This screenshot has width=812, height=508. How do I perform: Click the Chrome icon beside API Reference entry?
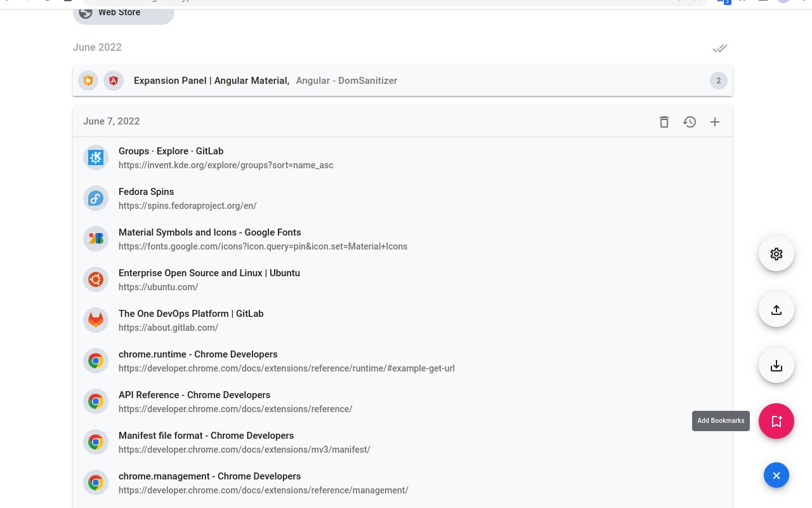96,401
